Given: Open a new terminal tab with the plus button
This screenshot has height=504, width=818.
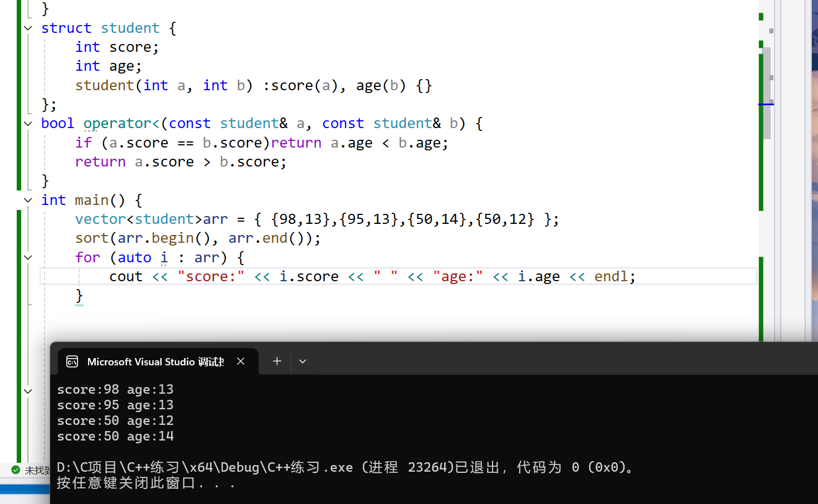Looking at the screenshot, I should coord(276,361).
